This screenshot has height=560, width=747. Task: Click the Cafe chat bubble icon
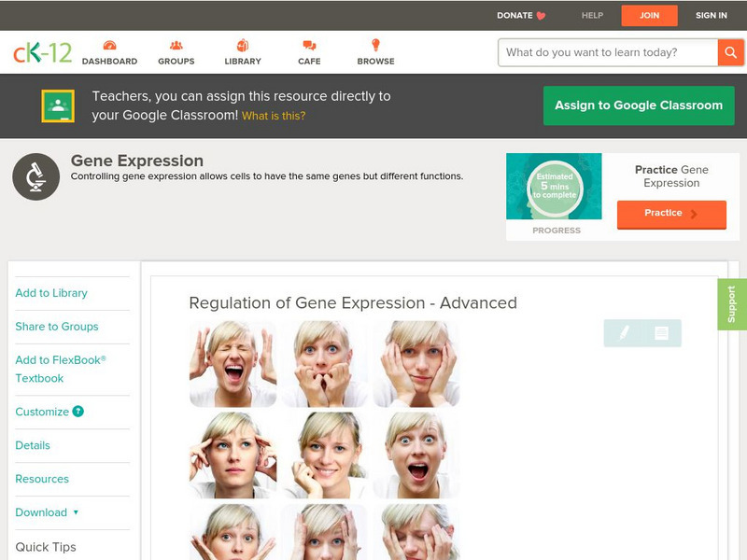tap(307, 43)
